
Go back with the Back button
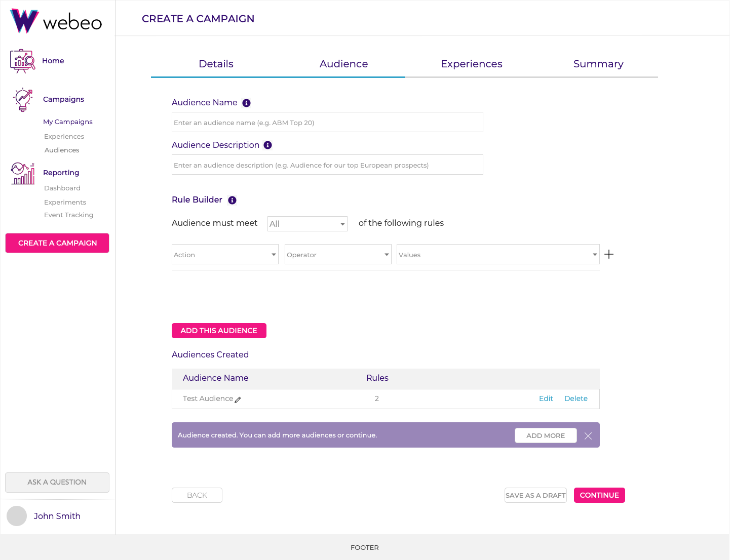[x=197, y=495]
